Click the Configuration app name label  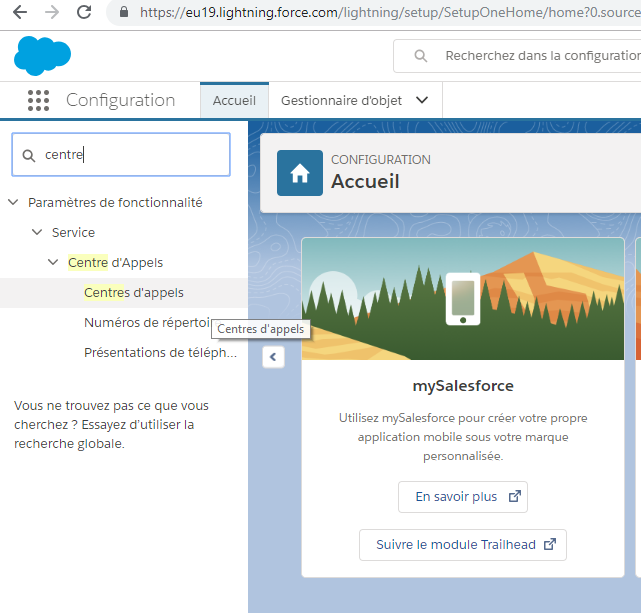[x=121, y=100]
